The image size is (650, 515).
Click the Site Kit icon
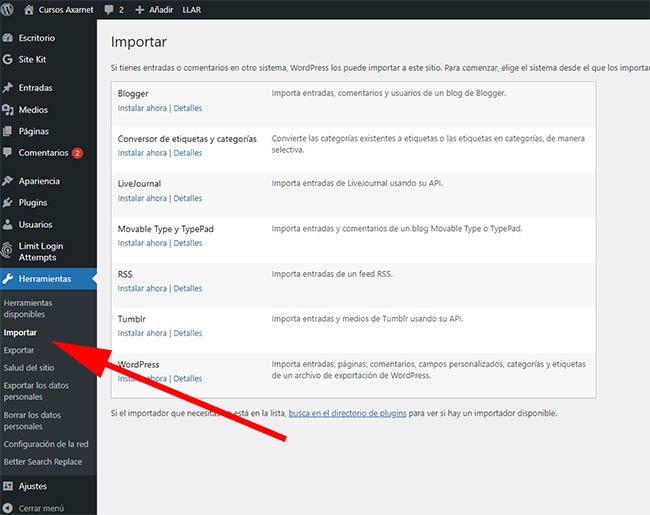click(9, 59)
